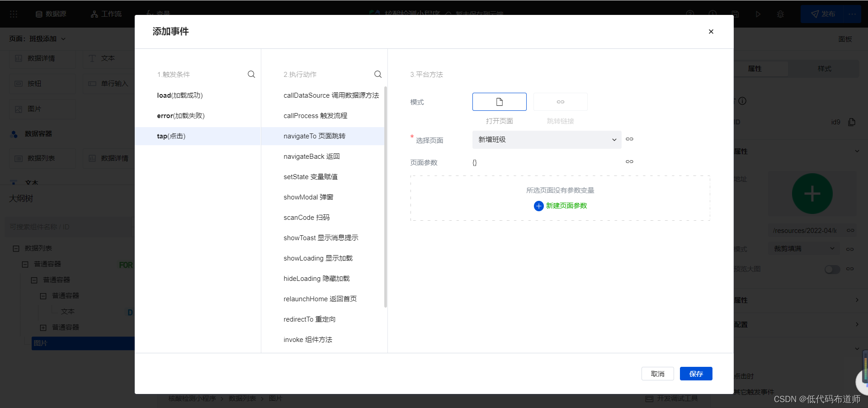Select navigateBack 返回 action
868x408 pixels.
[x=323, y=157]
